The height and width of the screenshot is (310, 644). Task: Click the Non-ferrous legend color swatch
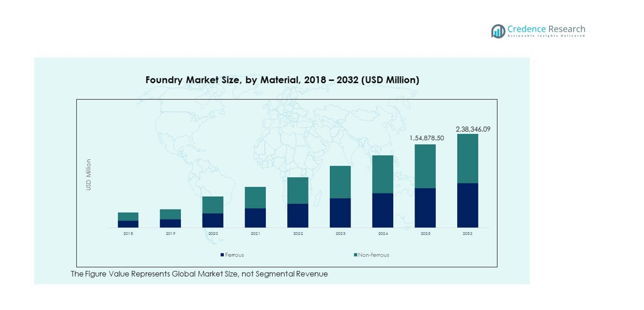pos(355,255)
